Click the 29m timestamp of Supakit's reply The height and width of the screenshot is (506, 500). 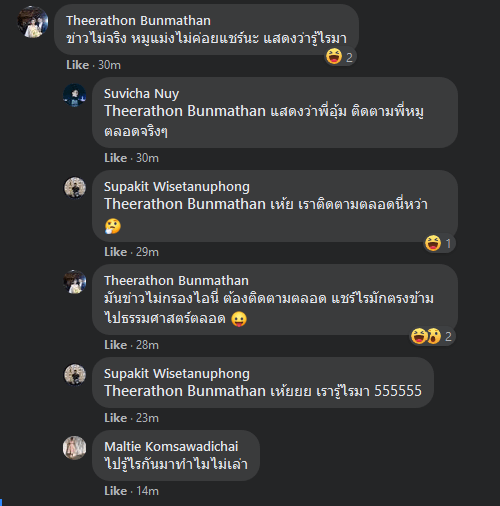147,252
